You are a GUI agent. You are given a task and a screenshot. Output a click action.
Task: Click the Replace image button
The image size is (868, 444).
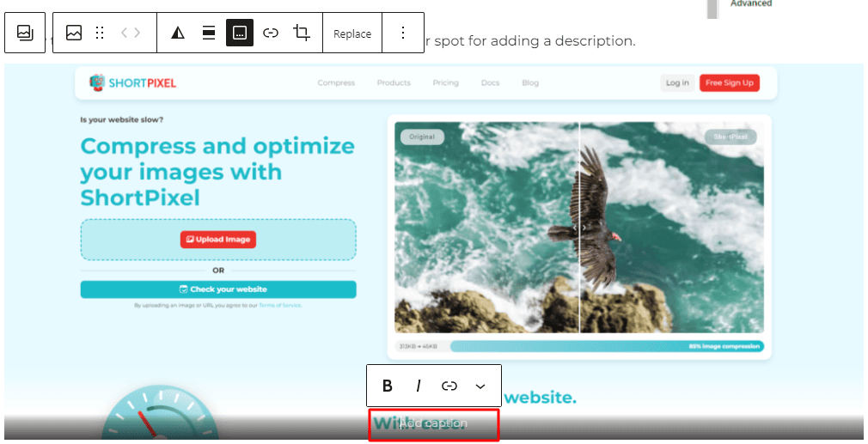(x=352, y=33)
